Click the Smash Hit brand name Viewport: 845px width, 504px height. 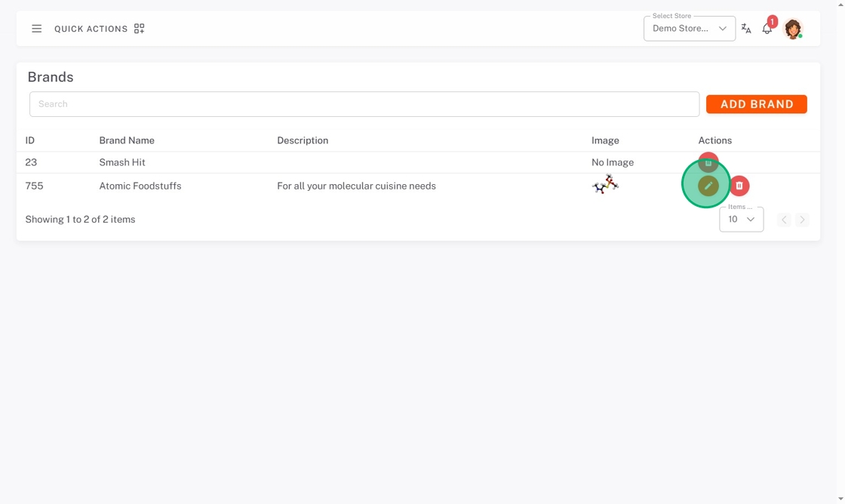[x=122, y=162]
